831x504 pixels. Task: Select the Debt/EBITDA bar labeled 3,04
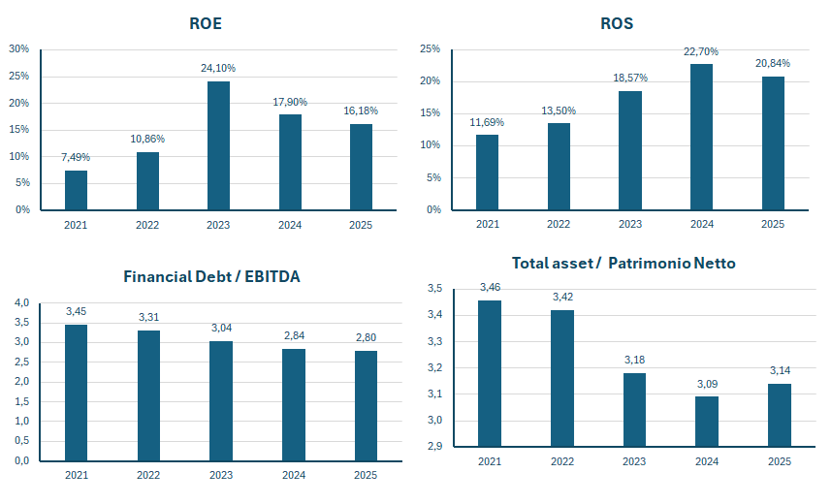221,401
